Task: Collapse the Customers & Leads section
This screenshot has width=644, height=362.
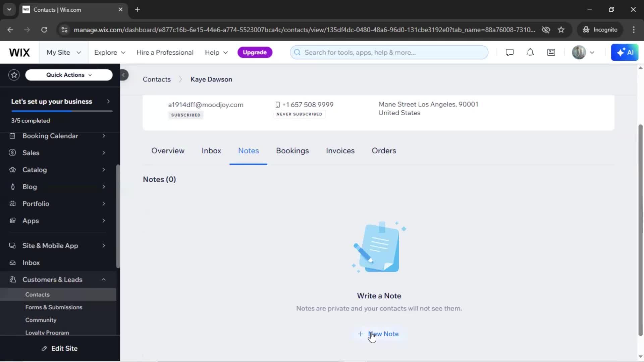Action: tap(104, 280)
